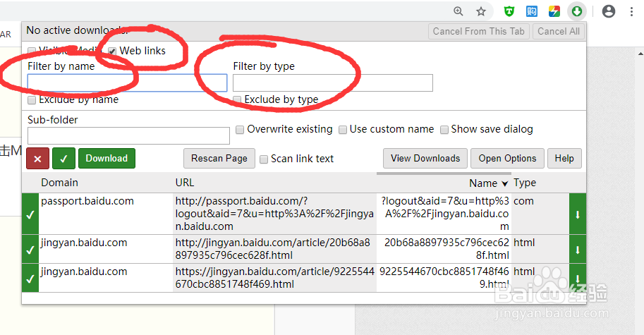The image size is (644, 335).
Task: Open the blue shopping extension icon
Action: 532,11
